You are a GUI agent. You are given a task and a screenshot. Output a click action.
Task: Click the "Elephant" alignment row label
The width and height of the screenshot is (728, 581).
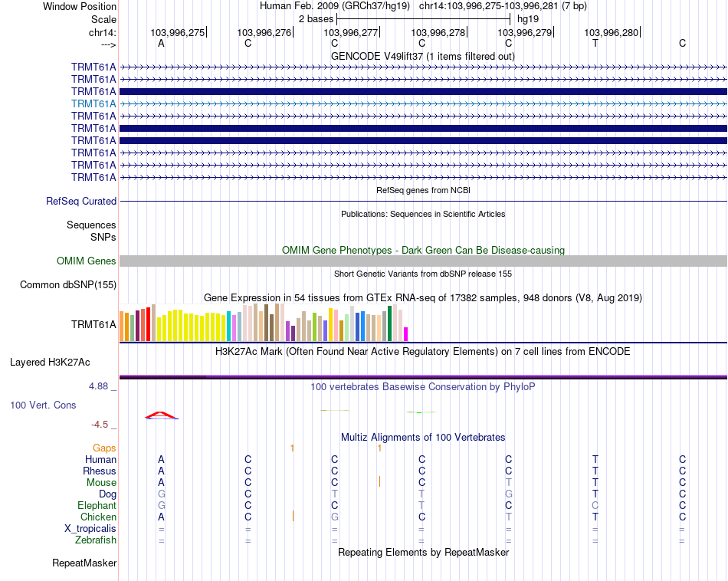click(x=97, y=505)
